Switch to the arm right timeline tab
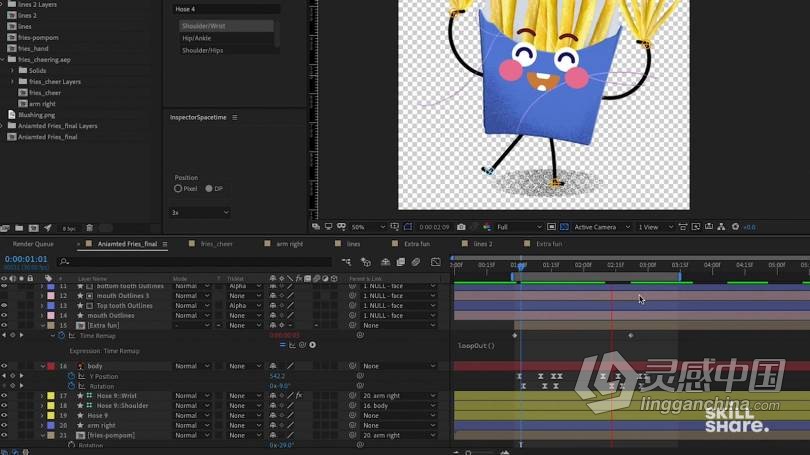 (289, 244)
